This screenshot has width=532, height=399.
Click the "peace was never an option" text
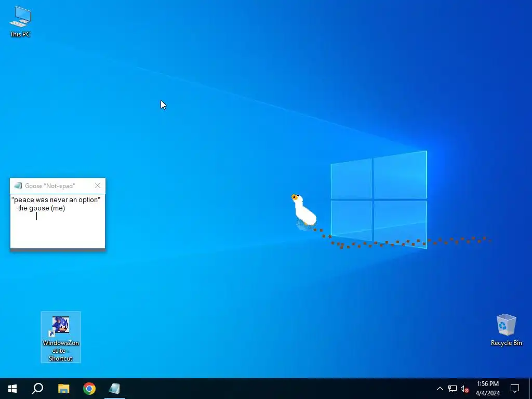click(x=56, y=199)
